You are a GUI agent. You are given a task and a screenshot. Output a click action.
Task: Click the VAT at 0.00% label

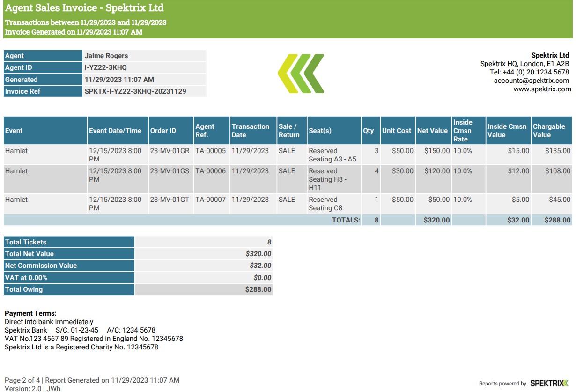26,278
